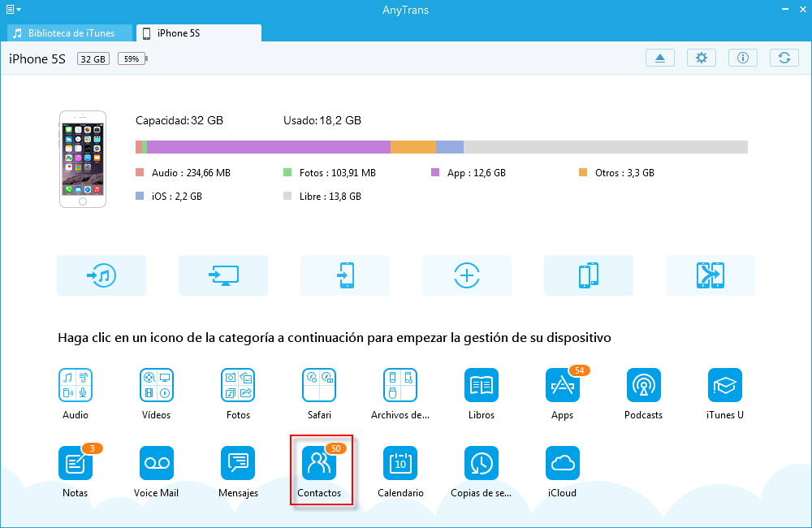Open the iCloud category
The image size is (812, 528).
click(563, 463)
